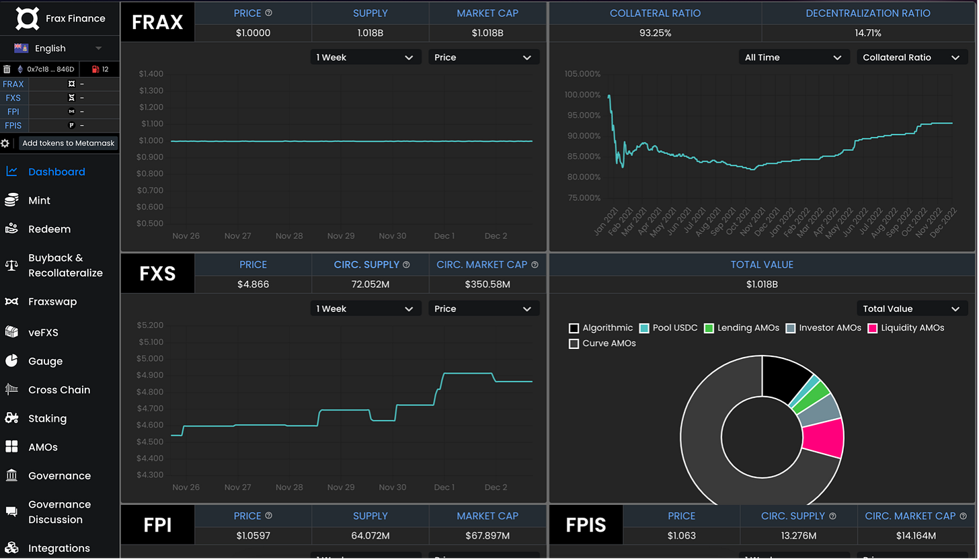The height and width of the screenshot is (560, 979).
Task: Click the red gas pump icon
Action: coord(95,69)
